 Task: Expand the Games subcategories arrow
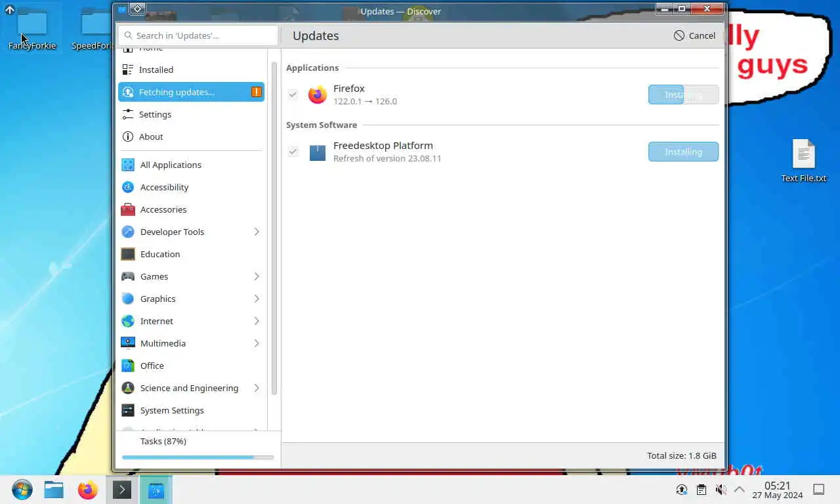tap(257, 276)
